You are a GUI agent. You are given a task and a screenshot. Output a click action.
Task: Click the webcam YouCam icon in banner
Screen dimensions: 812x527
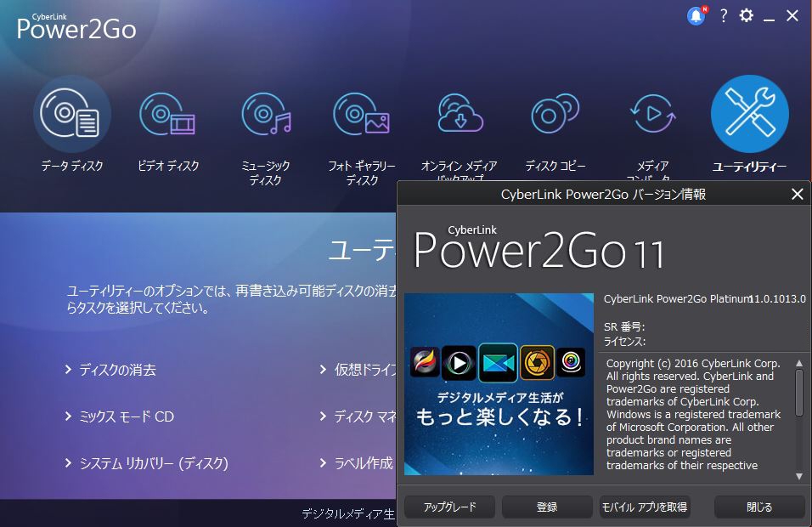pos(571,362)
